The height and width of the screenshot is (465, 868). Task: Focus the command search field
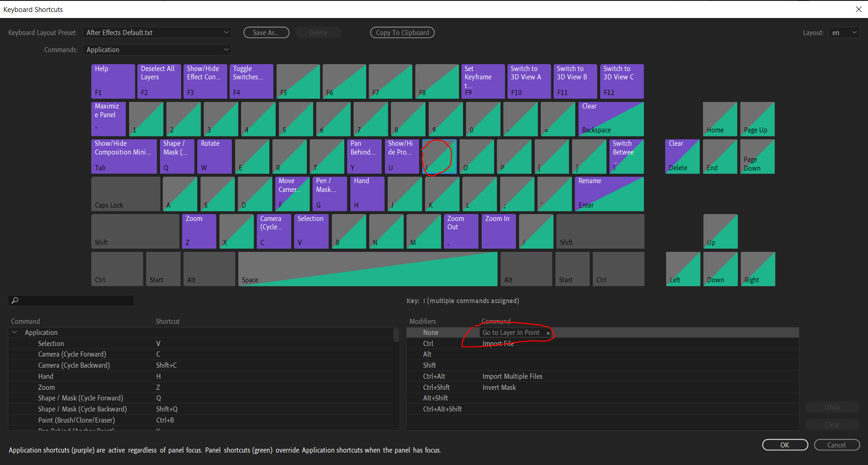coord(71,301)
